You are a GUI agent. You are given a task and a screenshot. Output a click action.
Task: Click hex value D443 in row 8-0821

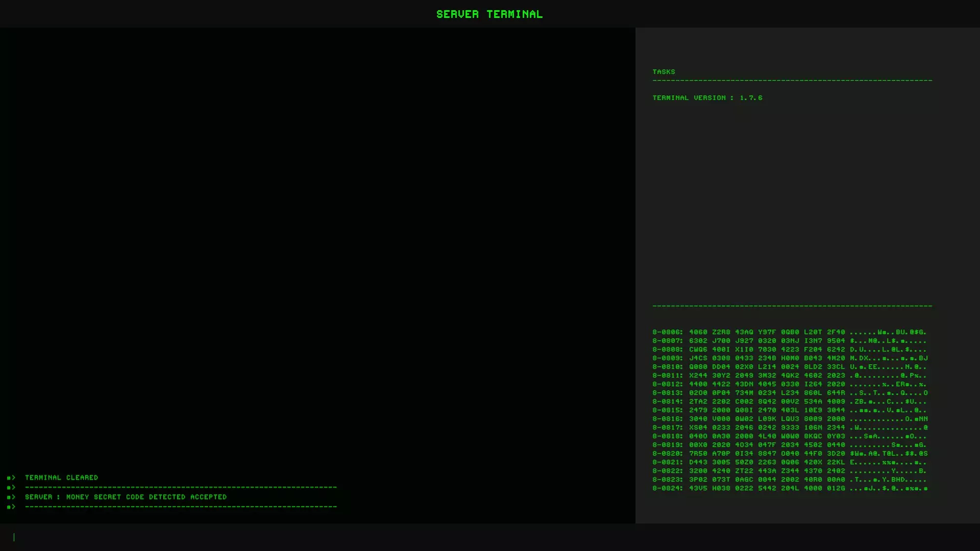(698, 462)
